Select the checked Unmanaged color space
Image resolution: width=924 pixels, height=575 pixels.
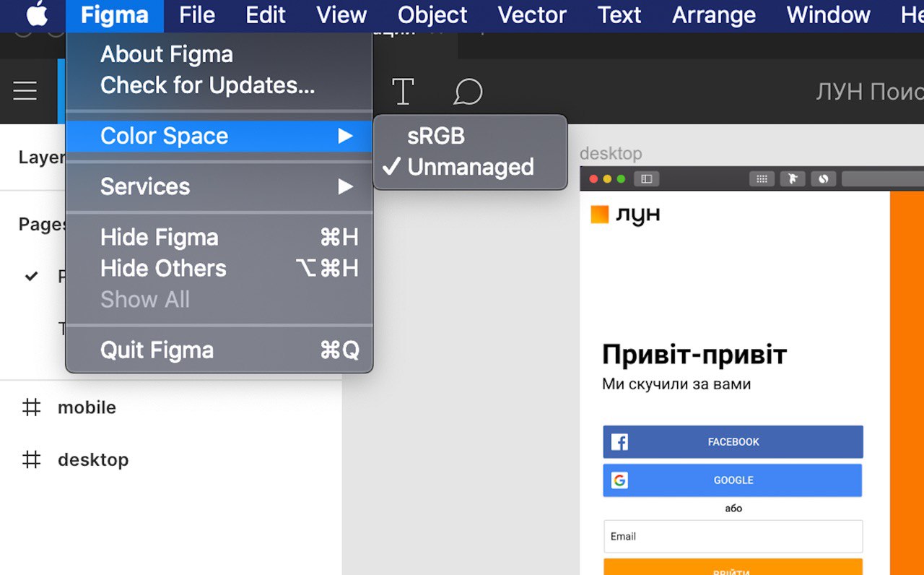click(x=470, y=167)
